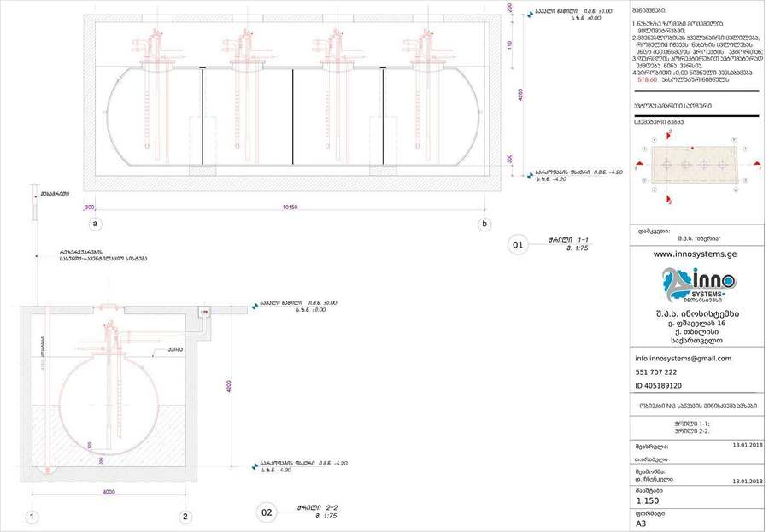769x532 pixels.
Task: Click the 4000 width dimension text
Action: pyautogui.click(x=109, y=492)
